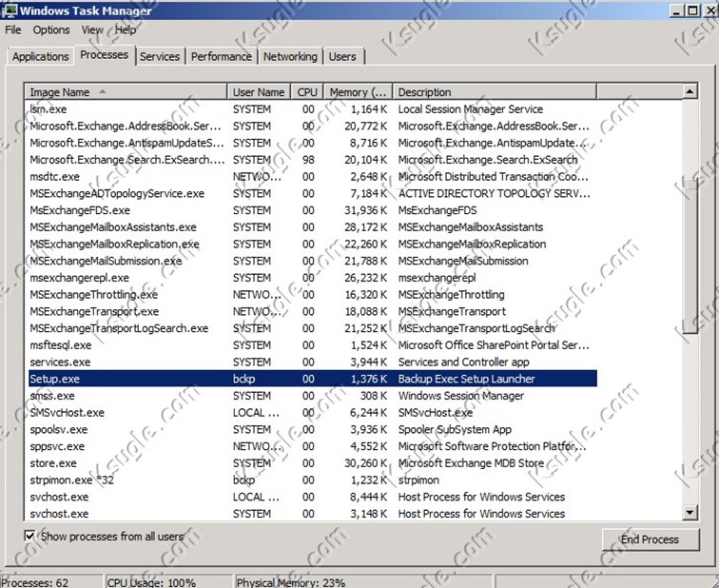Screen dimensions: 719x588
Task: Select the msexchangerepl.exe process
Action: 312,278
